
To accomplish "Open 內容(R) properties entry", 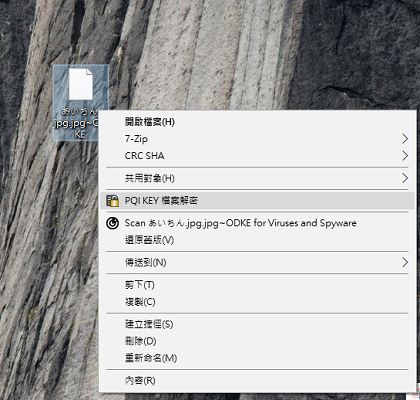I will click(257, 380).
